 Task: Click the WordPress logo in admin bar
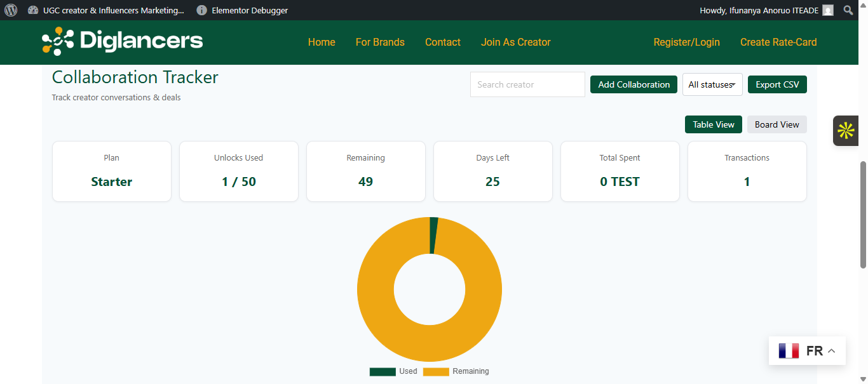pyautogui.click(x=11, y=10)
